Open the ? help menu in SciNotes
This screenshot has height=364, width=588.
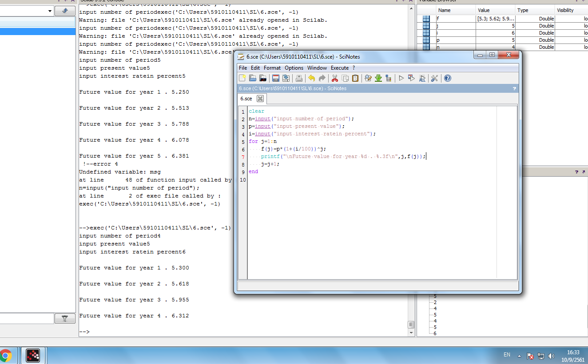(x=354, y=68)
